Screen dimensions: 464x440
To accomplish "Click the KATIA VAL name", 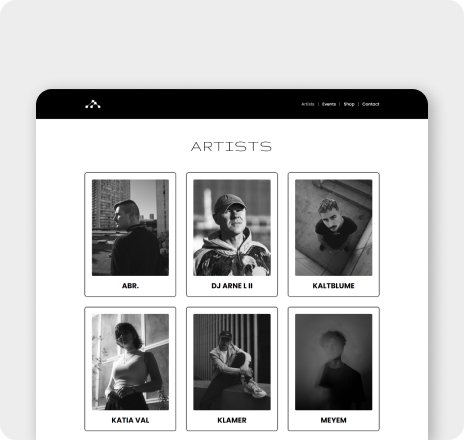I will click(x=130, y=420).
